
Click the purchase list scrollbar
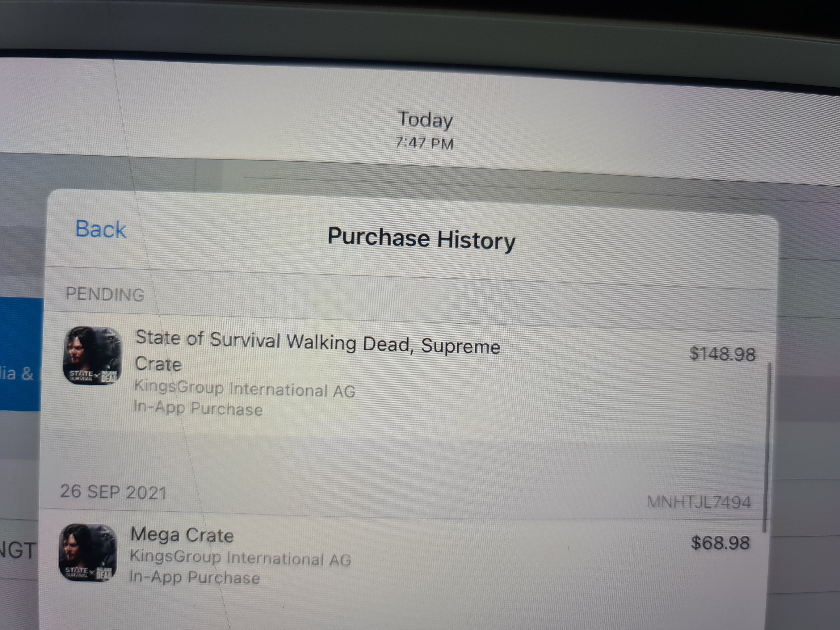766,447
